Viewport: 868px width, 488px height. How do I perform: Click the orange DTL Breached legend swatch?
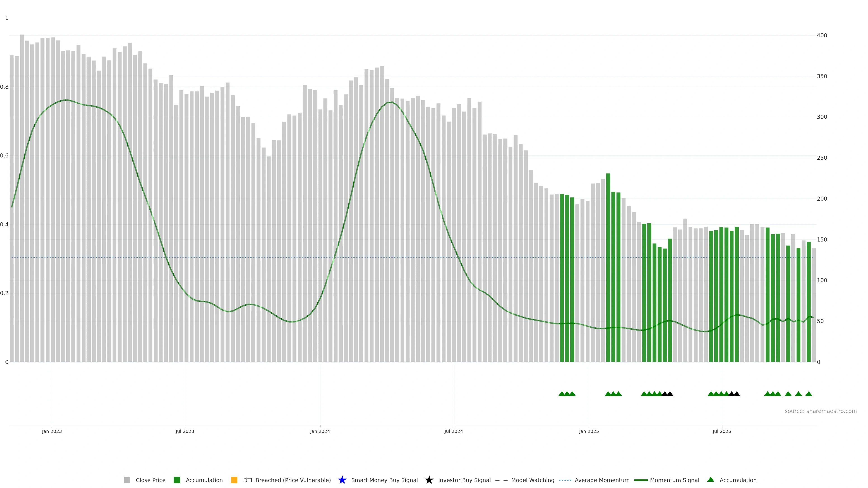(234, 480)
